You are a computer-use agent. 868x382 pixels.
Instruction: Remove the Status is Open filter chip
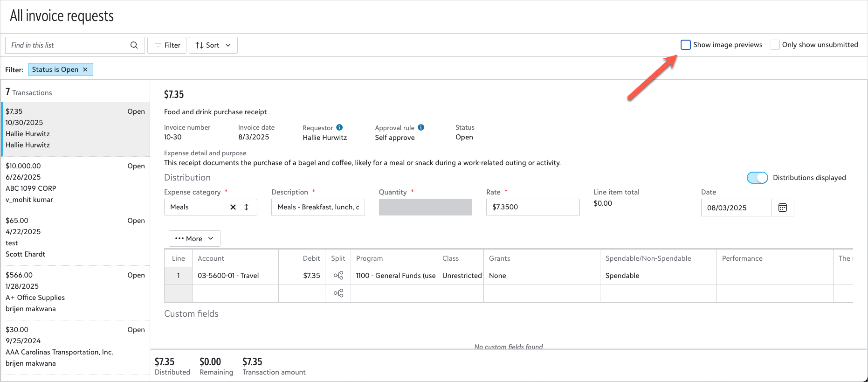click(x=85, y=69)
